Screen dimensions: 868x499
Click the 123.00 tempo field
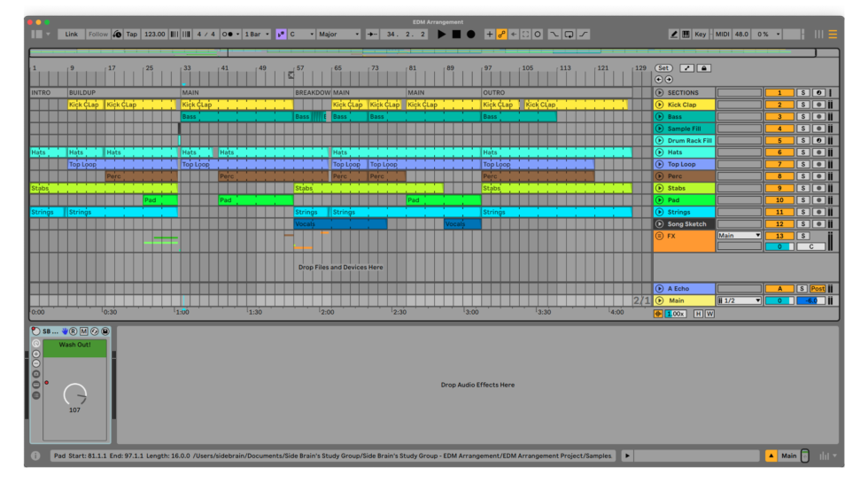click(154, 35)
